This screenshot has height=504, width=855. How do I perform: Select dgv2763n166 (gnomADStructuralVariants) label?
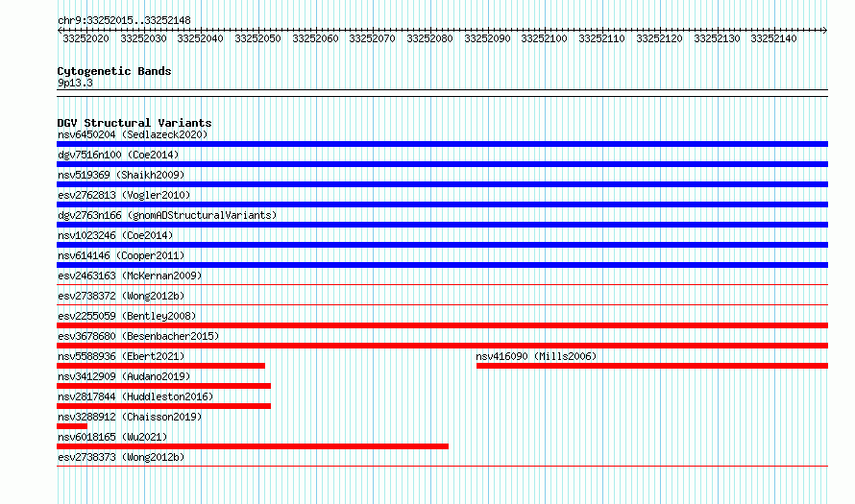pyautogui.click(x=167, y=215)
